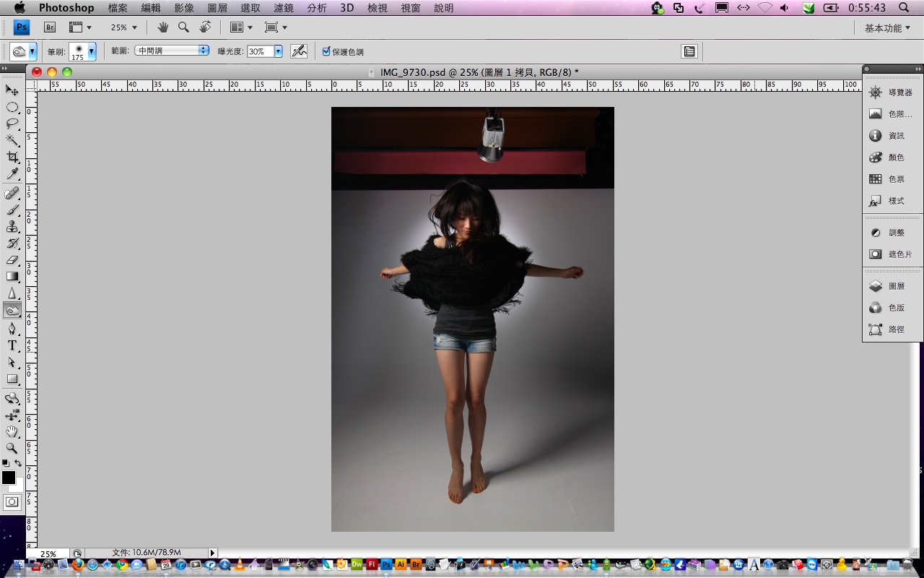924x578 pixels.
Task: Open the status bar info arrow menu
Action: [x=212, y=553]
